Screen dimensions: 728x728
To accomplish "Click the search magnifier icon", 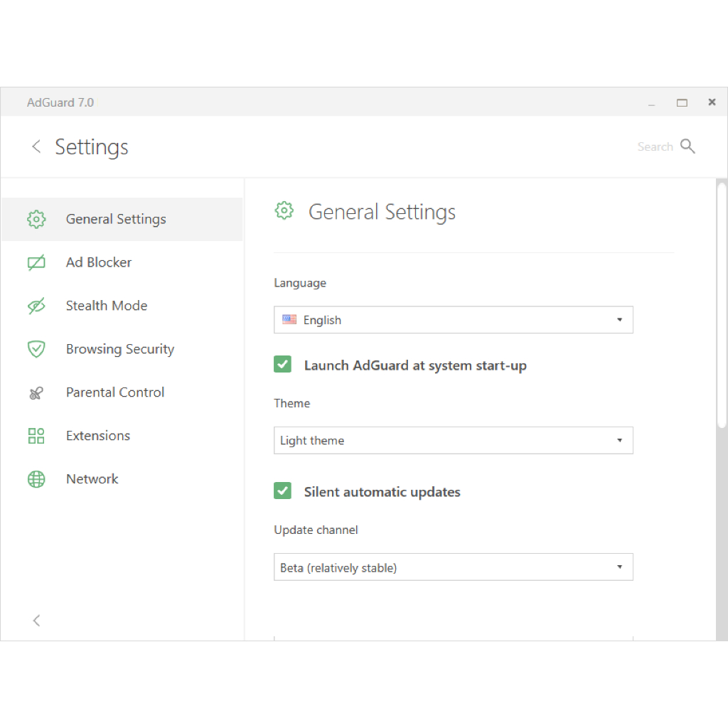I will coord(687,146).
